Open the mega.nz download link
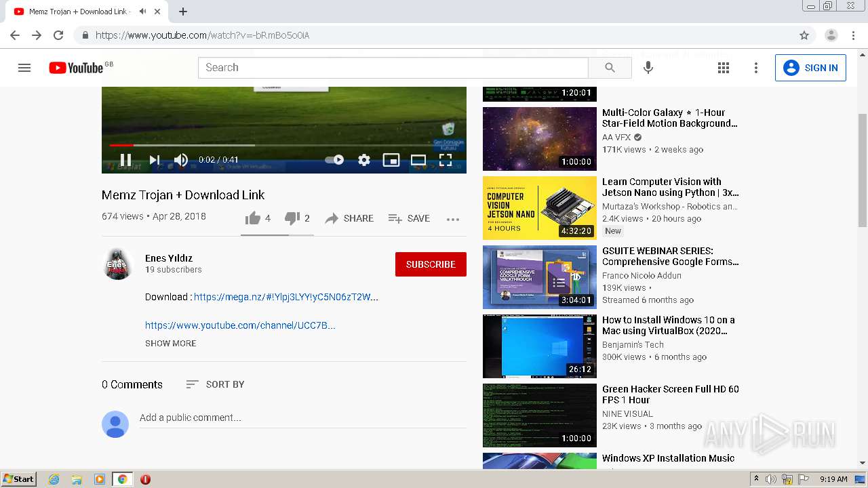This screenshot has height=488, width=868. (x=286, y=297)
